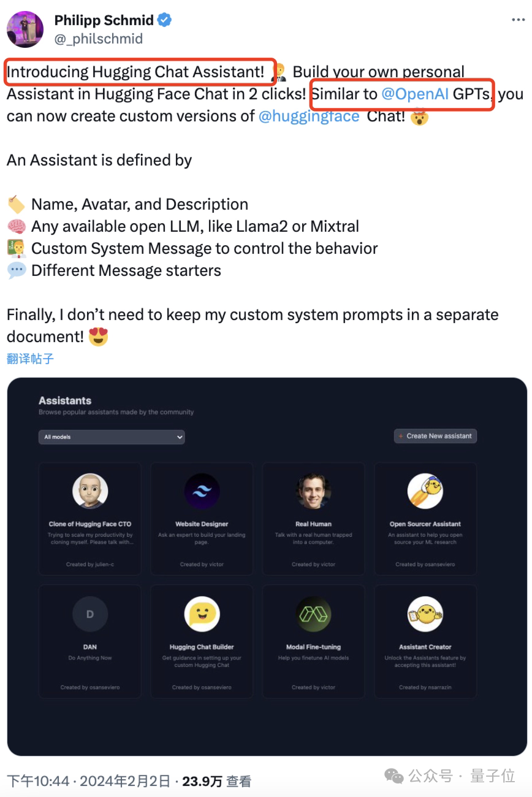The image size is (532, 797).
Task: Open the tweet's more options (…) menu
Action: 517,20
